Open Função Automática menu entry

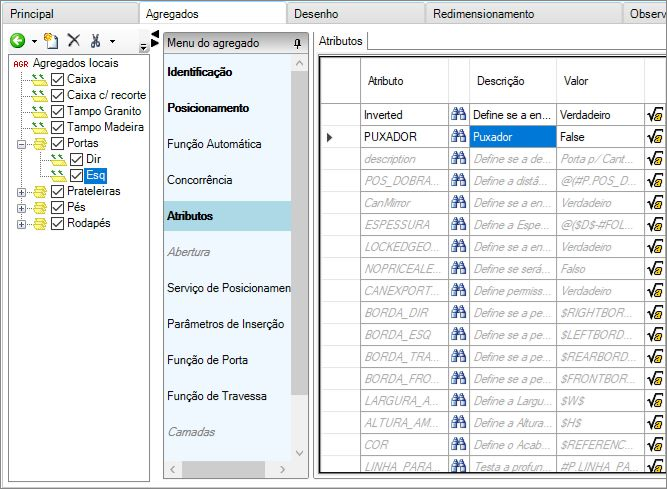[214, 144]
